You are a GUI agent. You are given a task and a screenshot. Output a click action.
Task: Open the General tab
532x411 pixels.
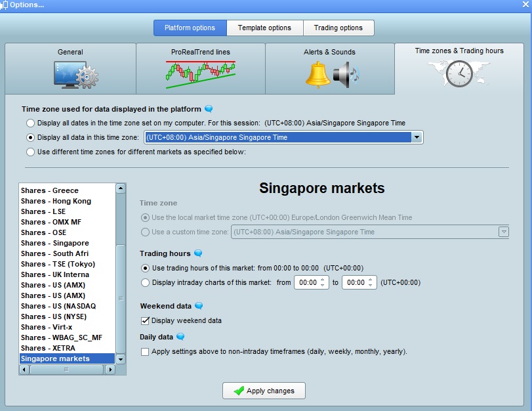[70, 69]
